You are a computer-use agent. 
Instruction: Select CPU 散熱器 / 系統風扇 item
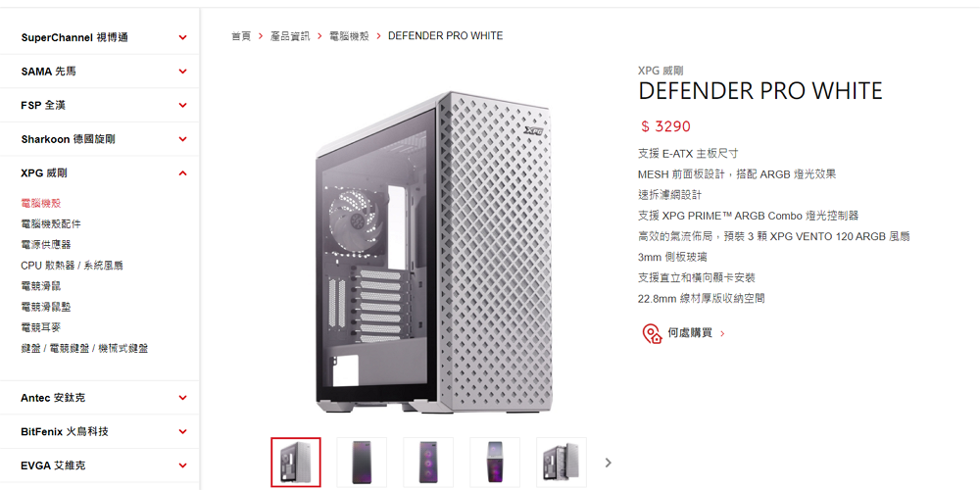click(x=72, y=265)
